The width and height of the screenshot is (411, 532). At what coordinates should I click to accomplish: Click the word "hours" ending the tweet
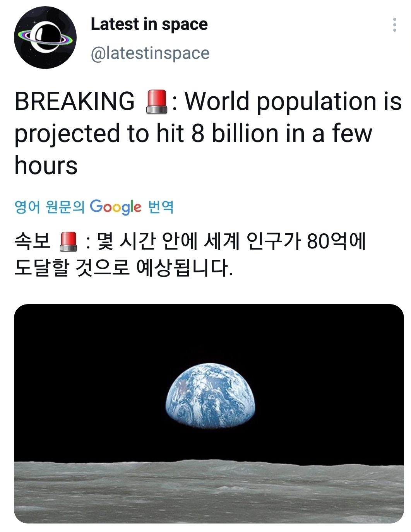click(46, 166)
